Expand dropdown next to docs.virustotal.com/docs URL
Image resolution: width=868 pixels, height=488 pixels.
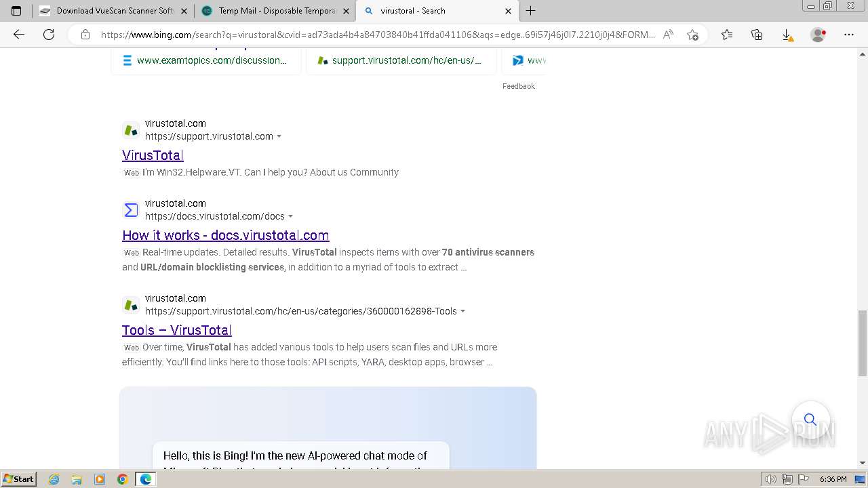coord(290,216)
